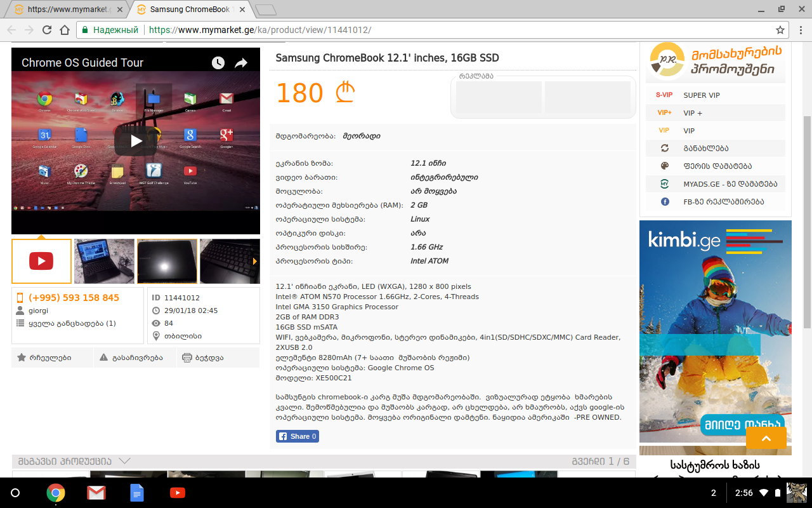Report listing via გასაჩივრება button
The width and height of the screenshot is (812, 508).
pyautogui.click(x=134, y=358)
